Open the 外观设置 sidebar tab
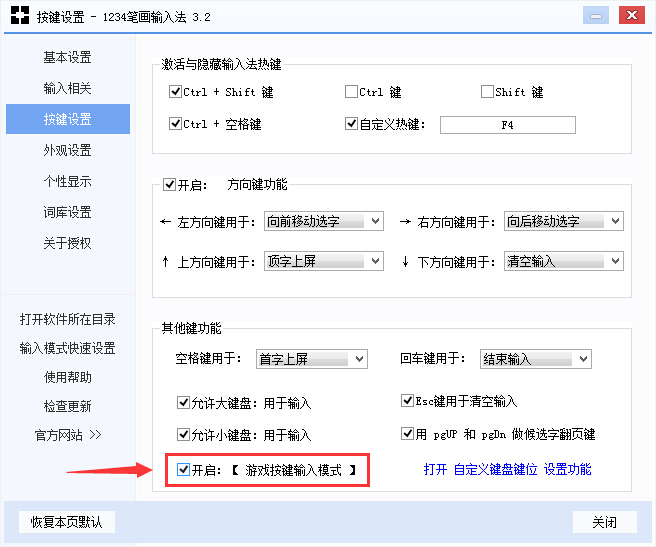The height and width of the screenshot is (547, 656). (67, 150)
